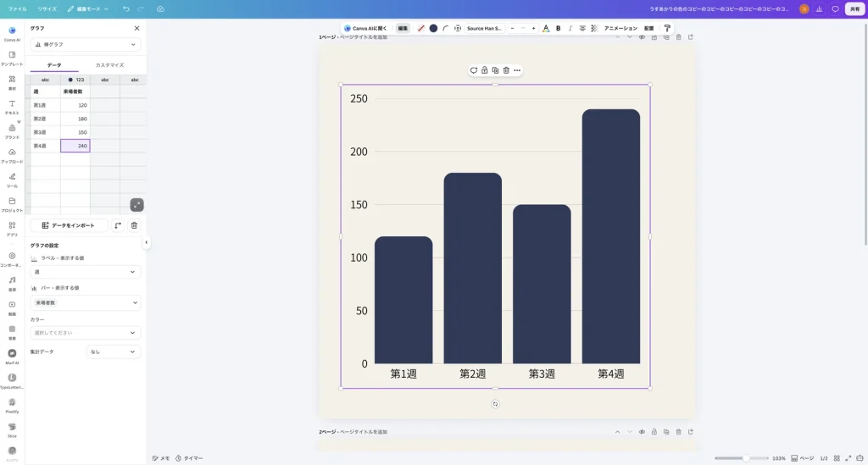The image size is (868, 465).
Task: Open the comments speech bubble in top bar
Action: pyautogui.click(x=835, y=8)
